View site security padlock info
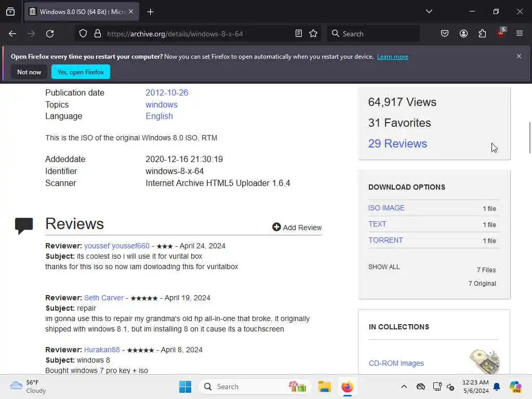Viewport: 532px width, 399px height. pyautogui.click(x=98, y=34)
